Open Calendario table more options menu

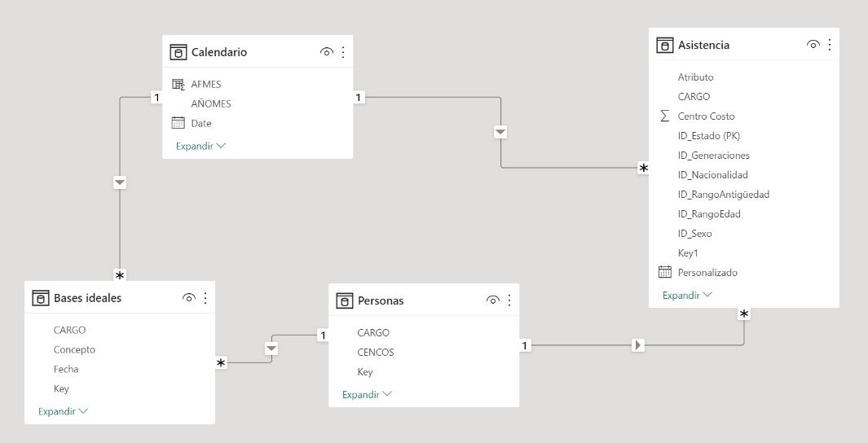tap(343, 52)
